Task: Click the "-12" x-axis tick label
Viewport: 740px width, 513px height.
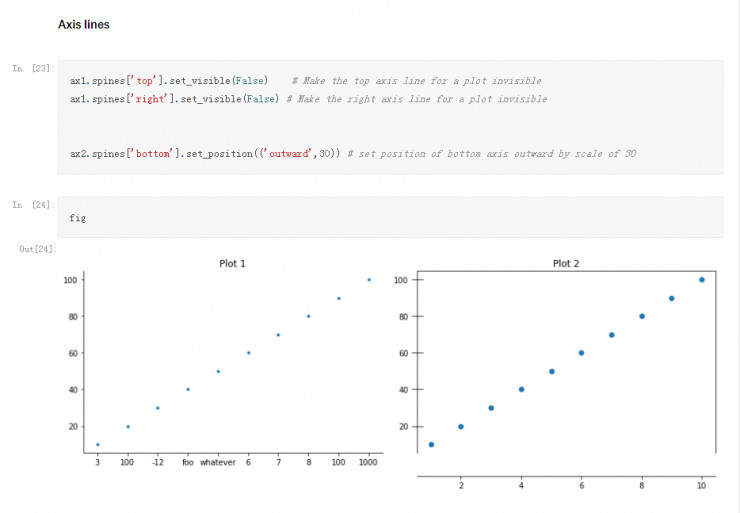Action: 157,463
